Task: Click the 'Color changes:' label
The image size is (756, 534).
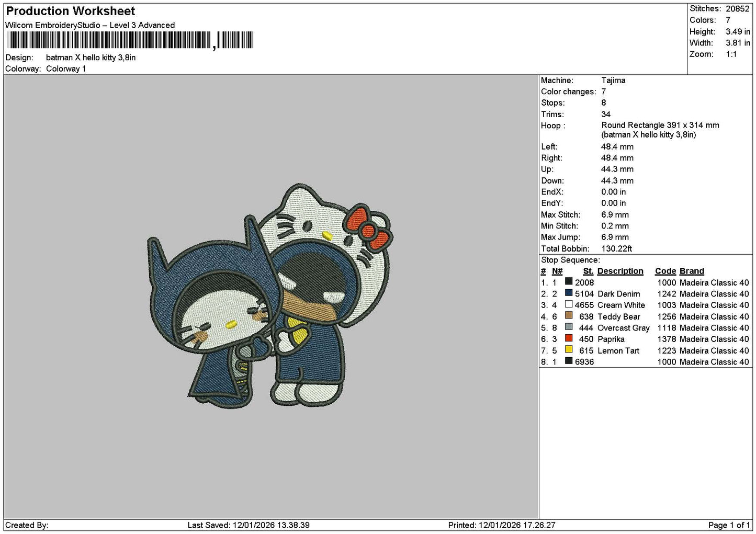Action: [569, 92]
